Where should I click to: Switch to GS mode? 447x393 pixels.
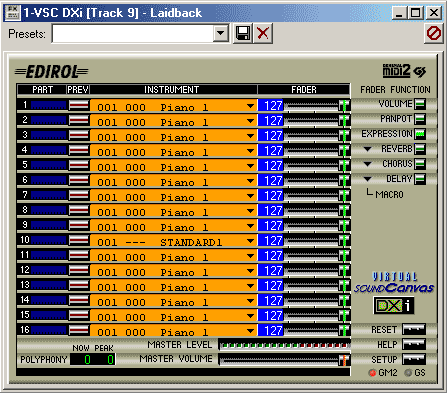pos(408,373)
